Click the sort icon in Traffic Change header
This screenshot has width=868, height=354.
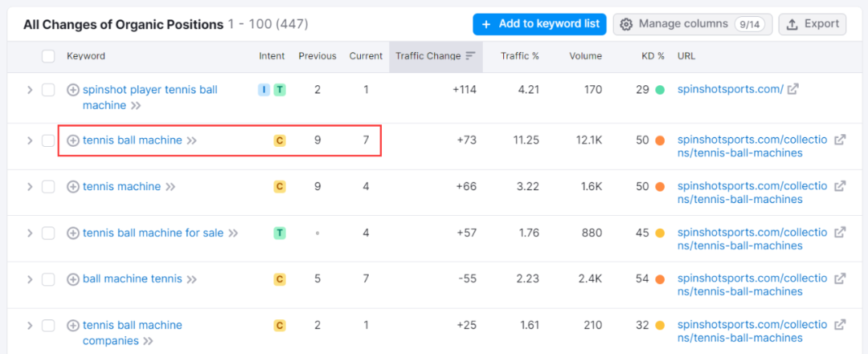tap(470, 56)
